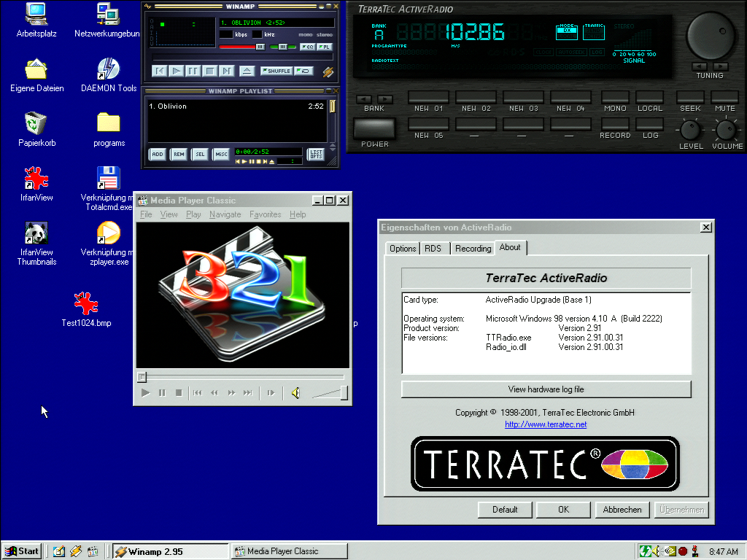Open Media Player Classic Play menu

coord(193,214)
